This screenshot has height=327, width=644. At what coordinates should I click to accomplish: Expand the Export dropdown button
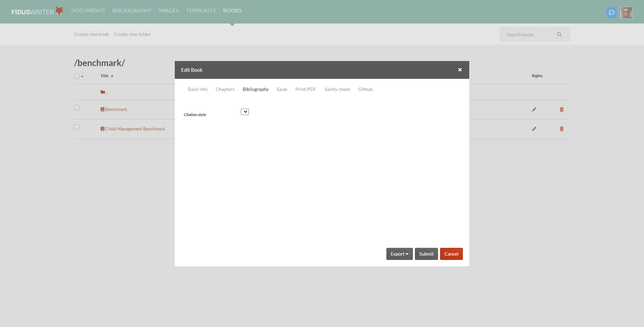[x=399, y=254]
